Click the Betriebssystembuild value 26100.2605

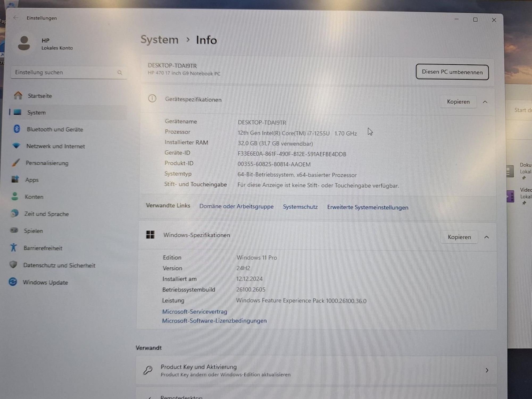(x=251, y=289)
